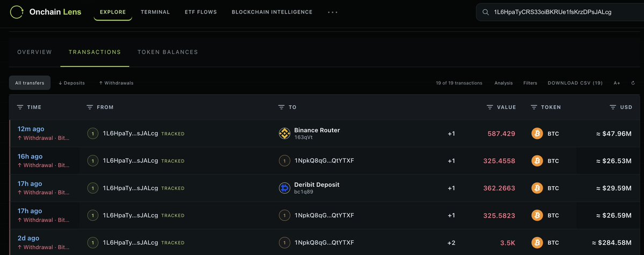Open the TO column filter

coord(281,107)
